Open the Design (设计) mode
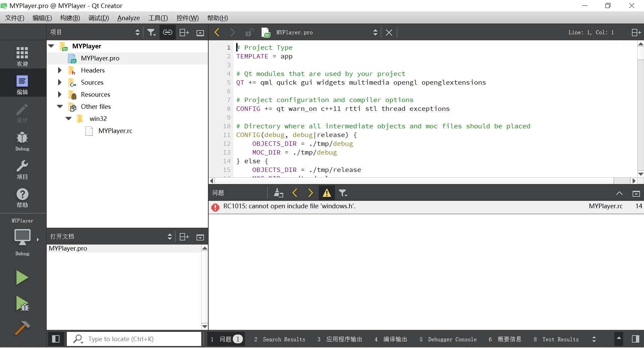Image resolution: width=644 pixels, height=348 pixels. [x=23, y=113]
